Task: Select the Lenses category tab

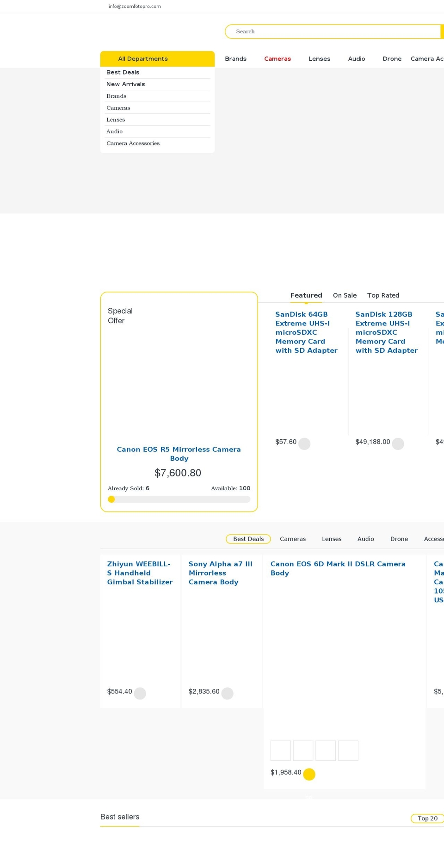Action: coord(332,539)
